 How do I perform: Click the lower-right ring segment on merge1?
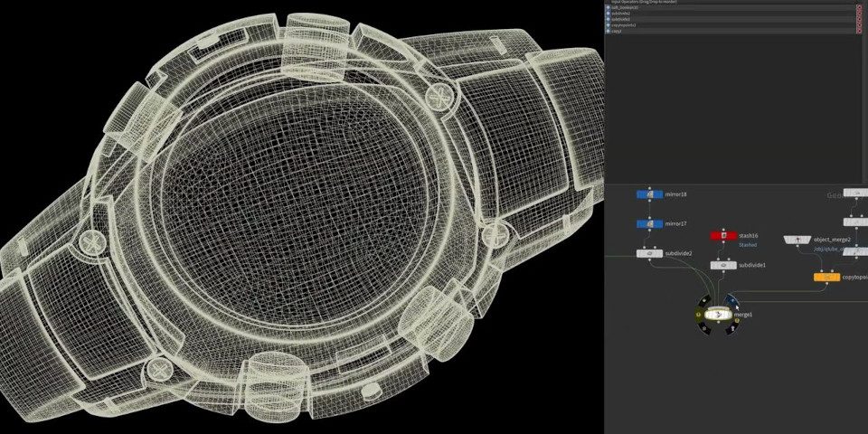[734, 326]
